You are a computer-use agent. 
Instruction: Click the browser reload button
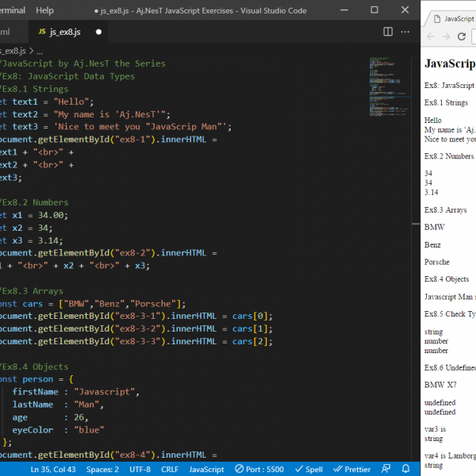coord(460,36)
